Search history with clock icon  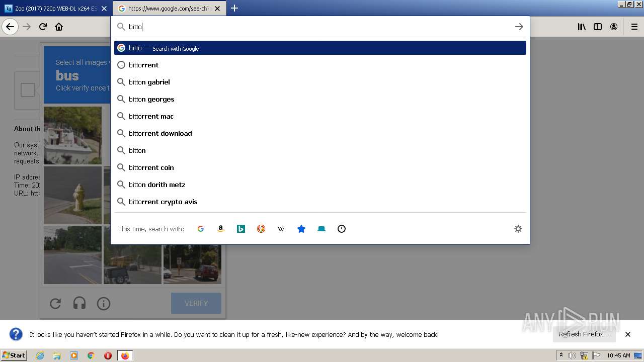click(342, 229)
